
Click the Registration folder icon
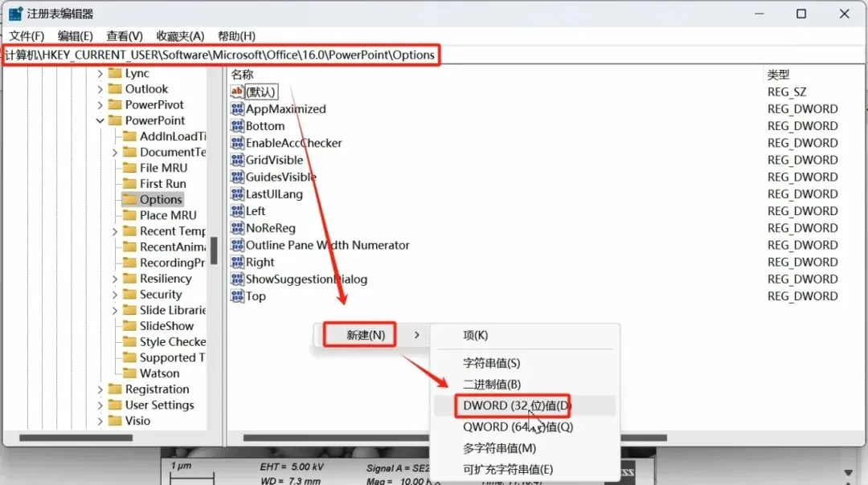[x=115, y=389]
